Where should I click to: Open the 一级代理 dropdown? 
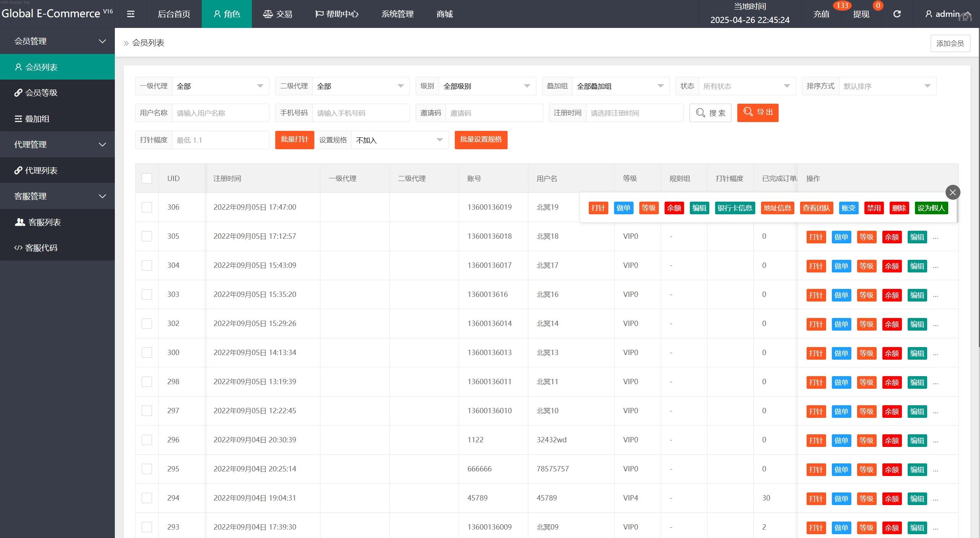point(220,86)
